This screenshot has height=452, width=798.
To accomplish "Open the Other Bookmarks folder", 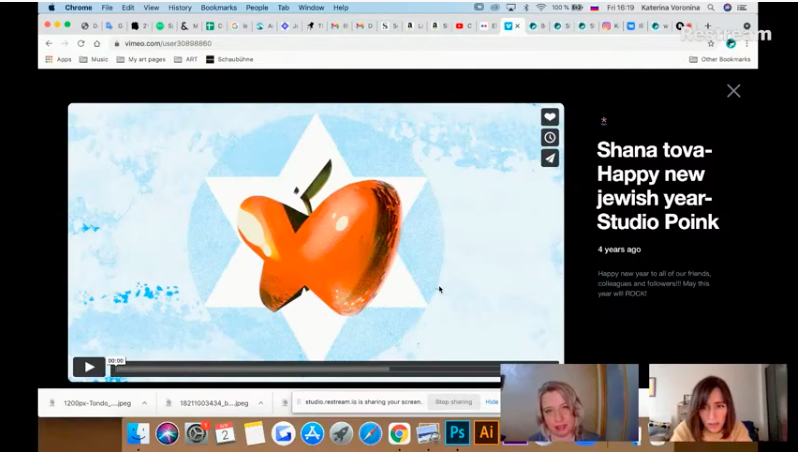I will point(719,59).
